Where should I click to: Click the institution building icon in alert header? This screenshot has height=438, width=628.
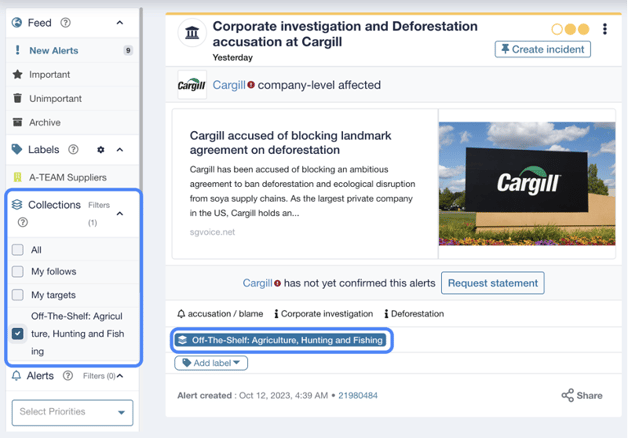coord(192,32)
